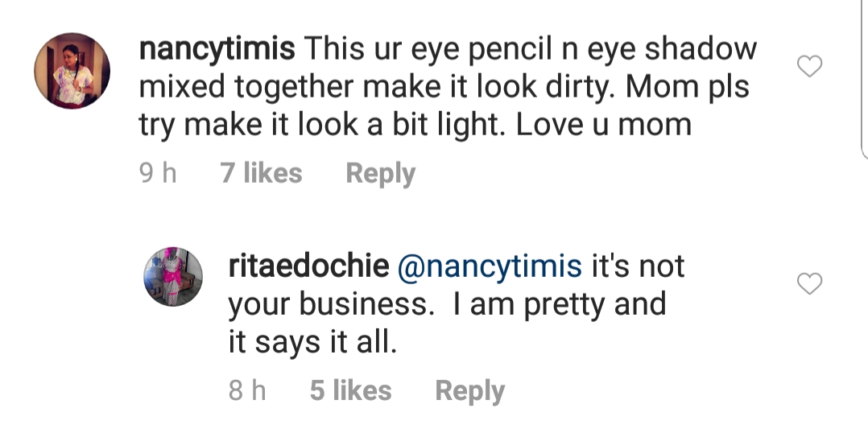This screenshot has width=868, height=429.
Task: Tap the line 'it says it all.'
Action: click(x=312, y=342)
